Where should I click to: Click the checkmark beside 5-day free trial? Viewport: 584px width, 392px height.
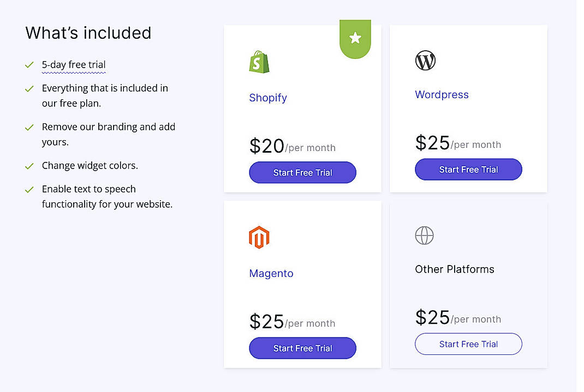click(29, 65)
